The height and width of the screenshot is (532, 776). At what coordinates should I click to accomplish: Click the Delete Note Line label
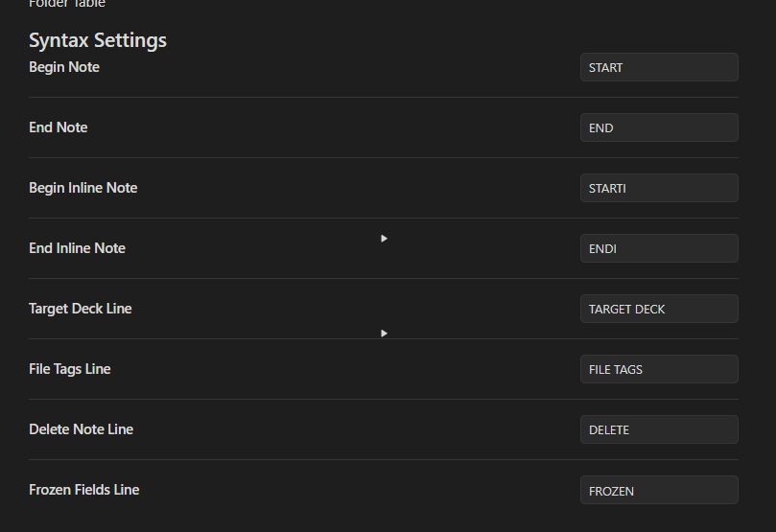pyautogui.click(x=82, y=429)
